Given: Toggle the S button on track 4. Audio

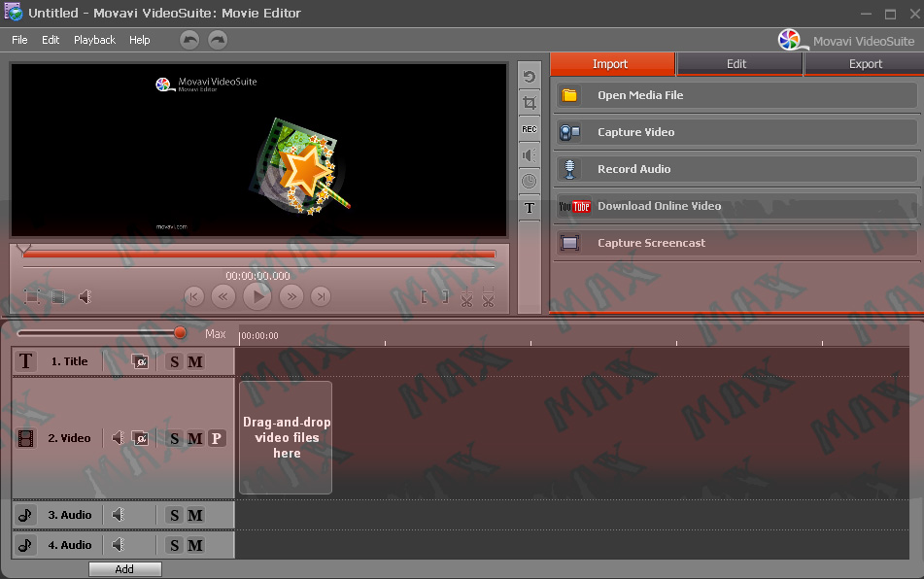Looking at the screenshot, I should point(175,545).
